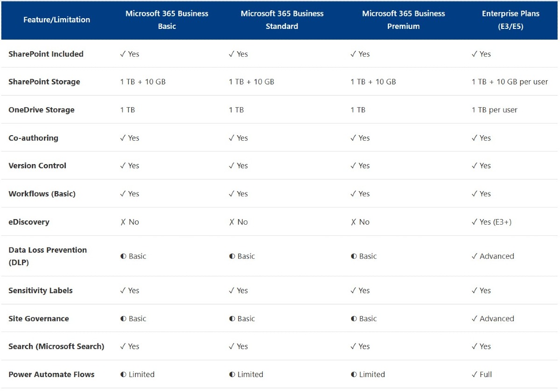Click the Sensitivity Labels row label

[x=41, y=290]
